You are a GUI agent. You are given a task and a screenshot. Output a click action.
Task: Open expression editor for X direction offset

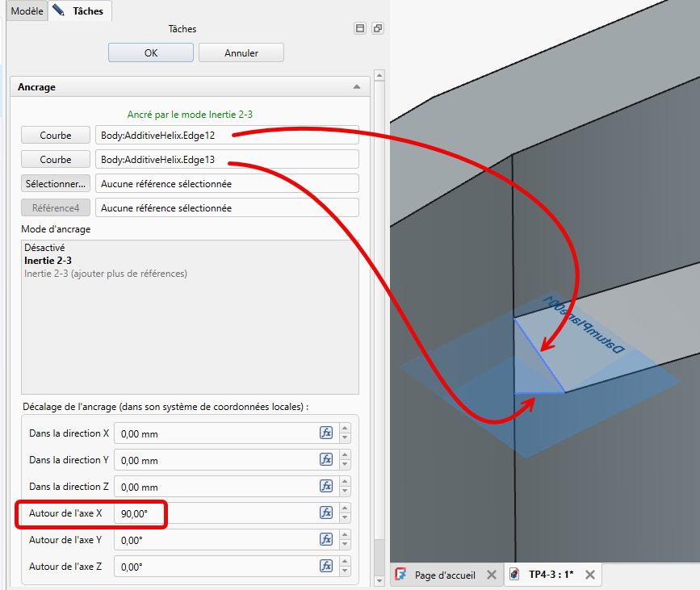pyautogui.click(x=326, y=433)
